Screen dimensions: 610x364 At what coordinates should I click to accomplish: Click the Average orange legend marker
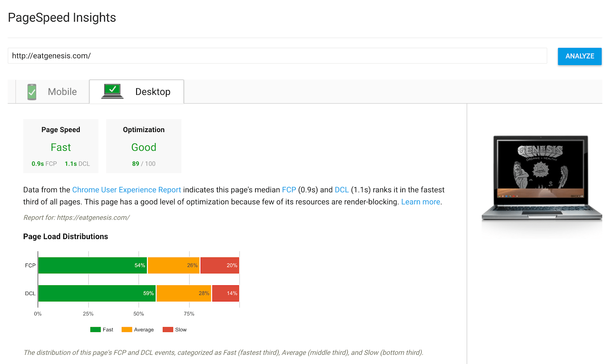pyautogui.click(x=126, y=329)
